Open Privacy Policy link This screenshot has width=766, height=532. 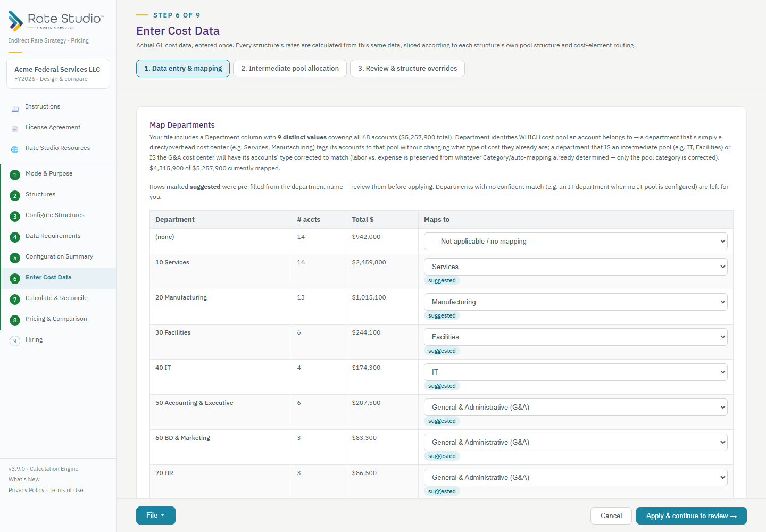click(27, 491)
